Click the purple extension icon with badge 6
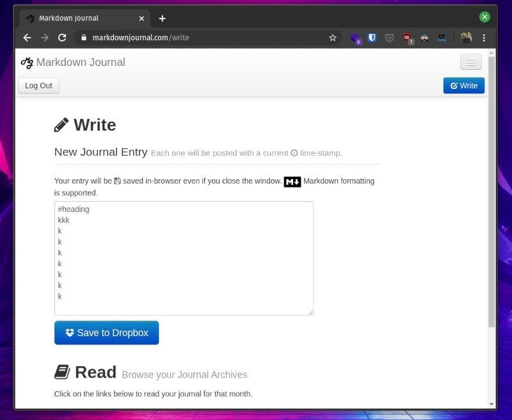 click(355, 38)
